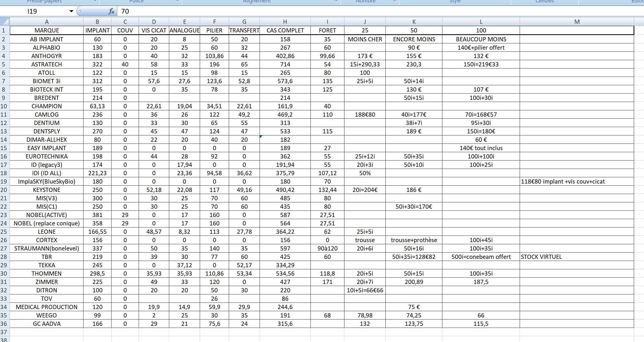
Task: Click the STRAUMANN(bonelevel) cell
Action: tap(46, 248)
